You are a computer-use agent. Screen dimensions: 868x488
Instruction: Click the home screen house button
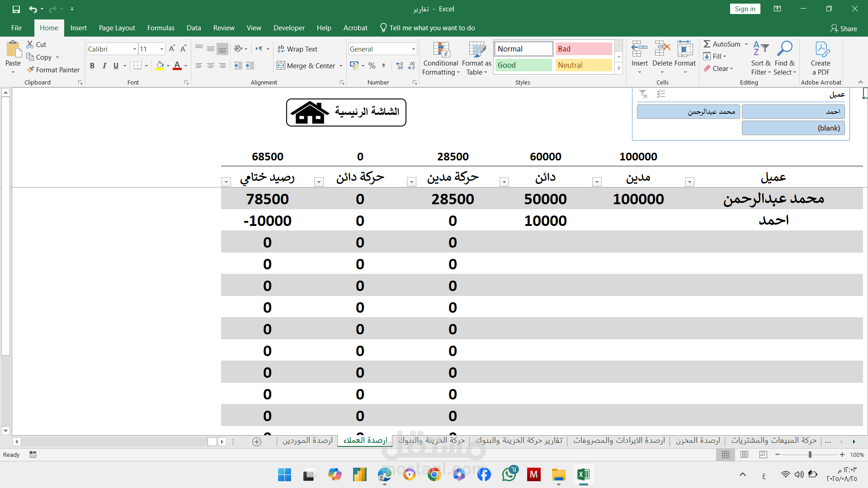346,112
